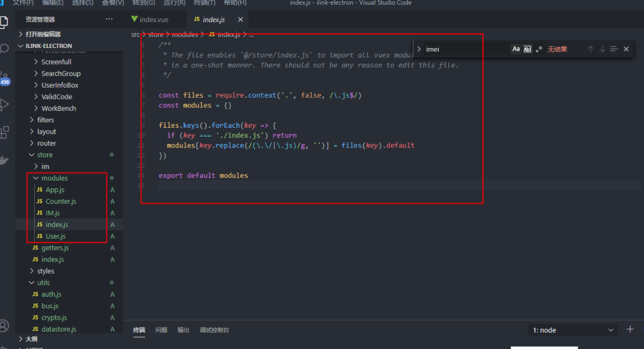Collapse the modules folder
The image size is (644, 349).
pyautogui.click(x=69, y=178)
